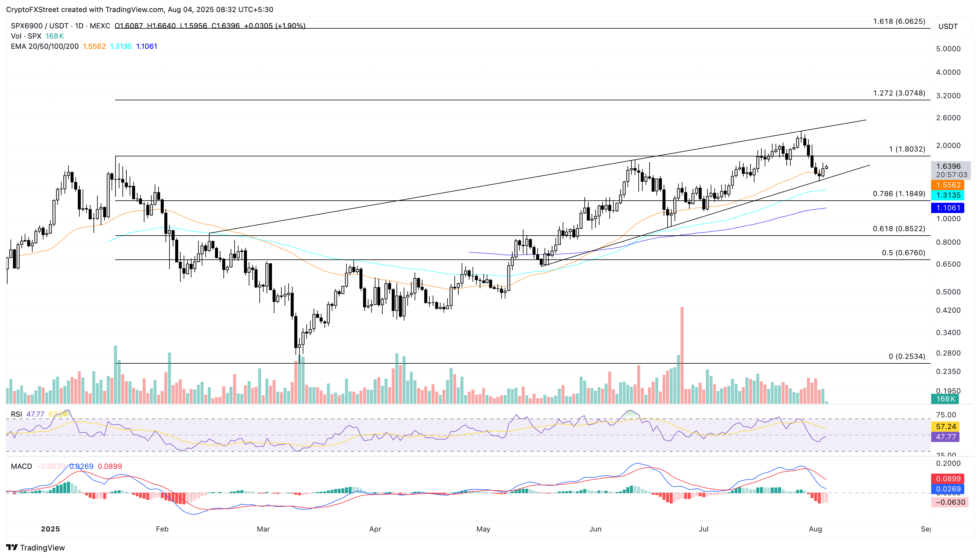
Task: Click the red 0.0899 MACD signal tag
Action: [948, 479]
